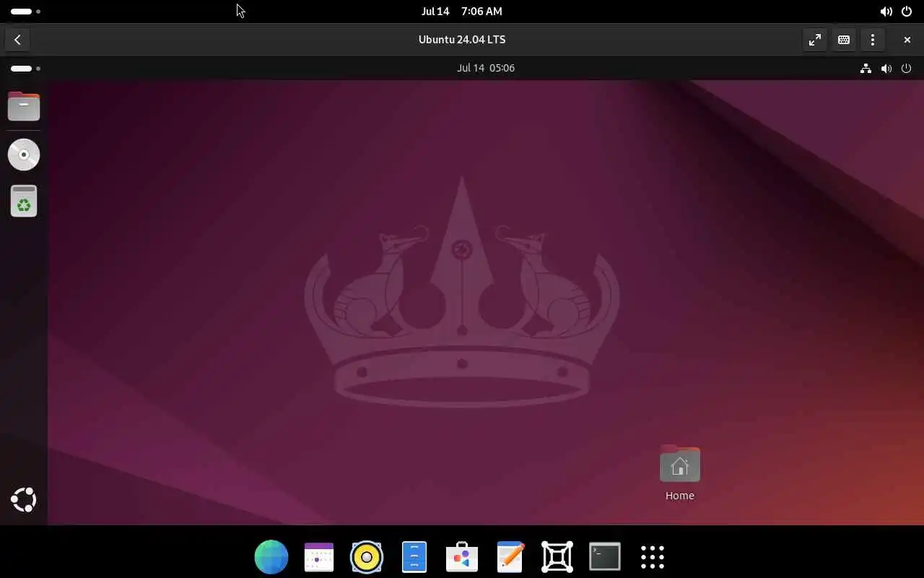Open the optical disc in guest dock
Image resolution: width=924 pixels, height=578 pixels.
(24, 155)
